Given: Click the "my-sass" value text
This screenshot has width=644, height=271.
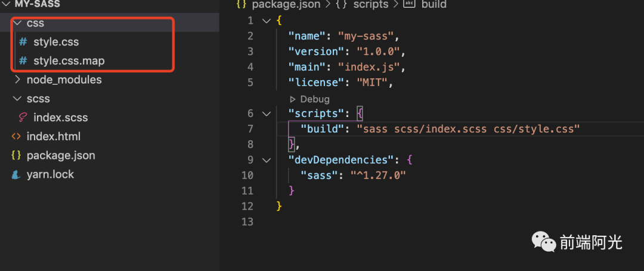Looking at the screenshot, I should 366,36.
